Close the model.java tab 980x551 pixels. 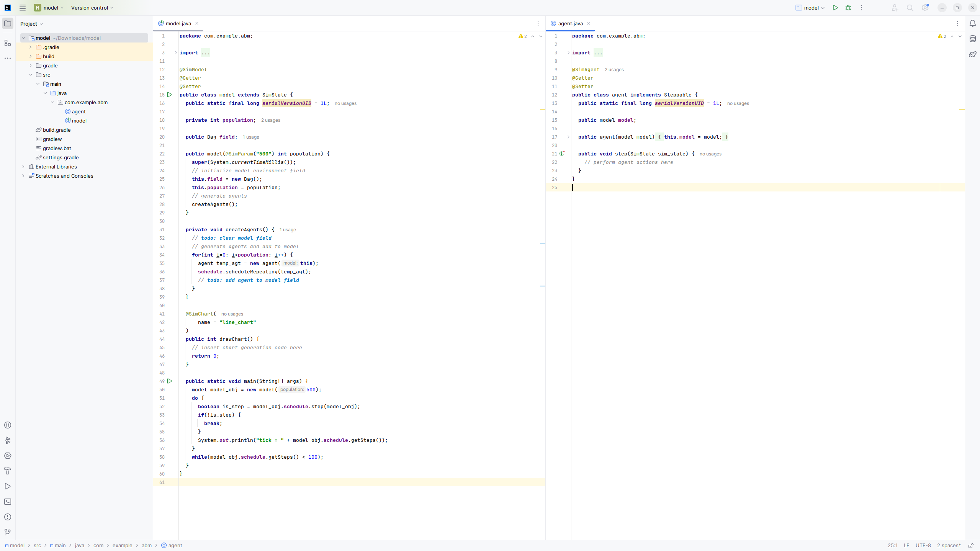tap(197, 23)
